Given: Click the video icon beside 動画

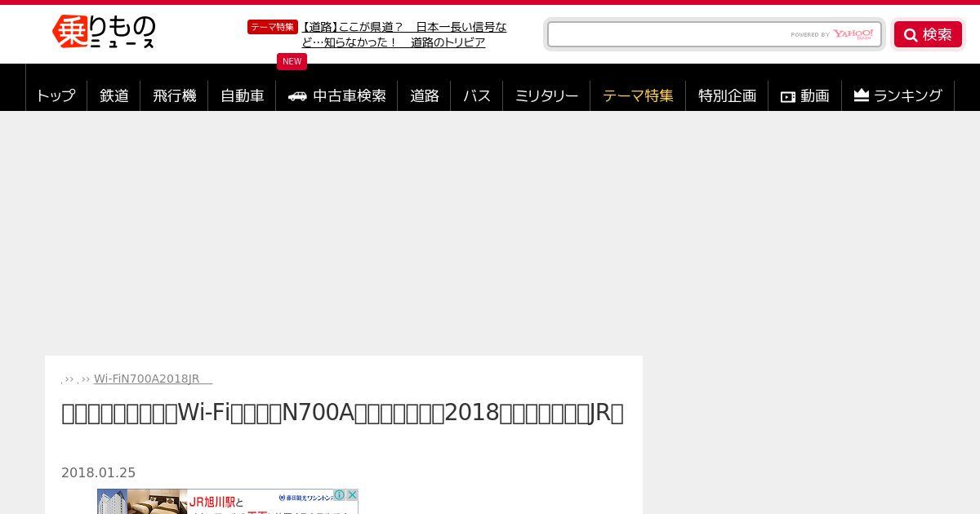Looking at the screenshot, I should coord(788,96).
